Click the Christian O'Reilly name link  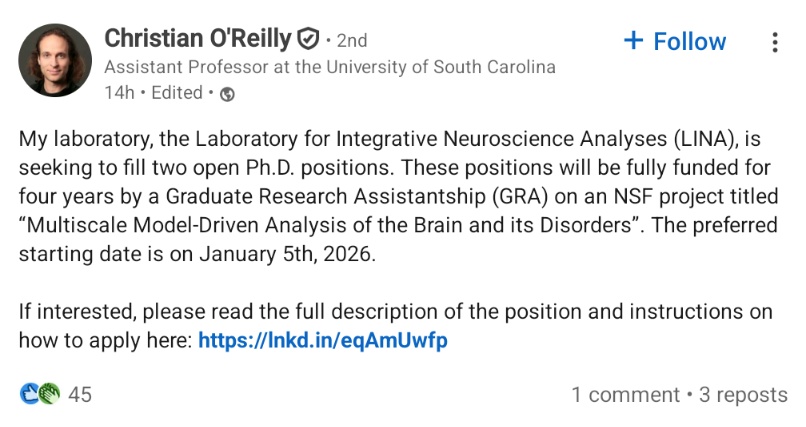(x=198, y=39)
